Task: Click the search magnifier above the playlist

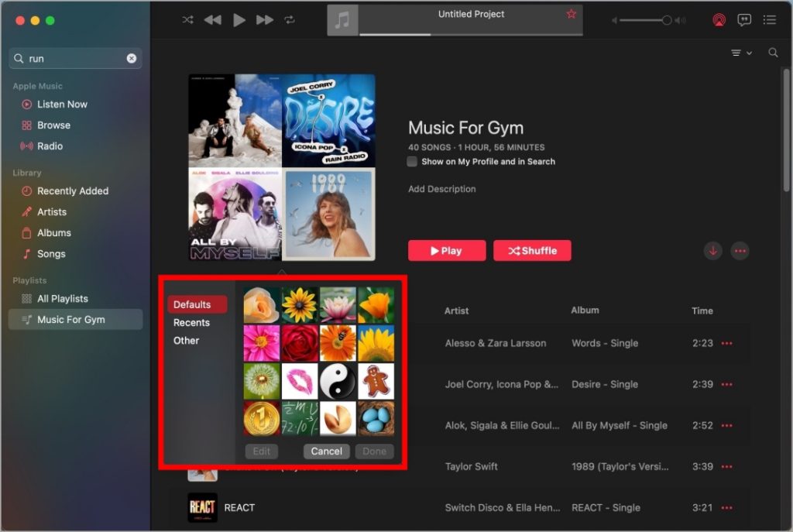Action: 773,53
